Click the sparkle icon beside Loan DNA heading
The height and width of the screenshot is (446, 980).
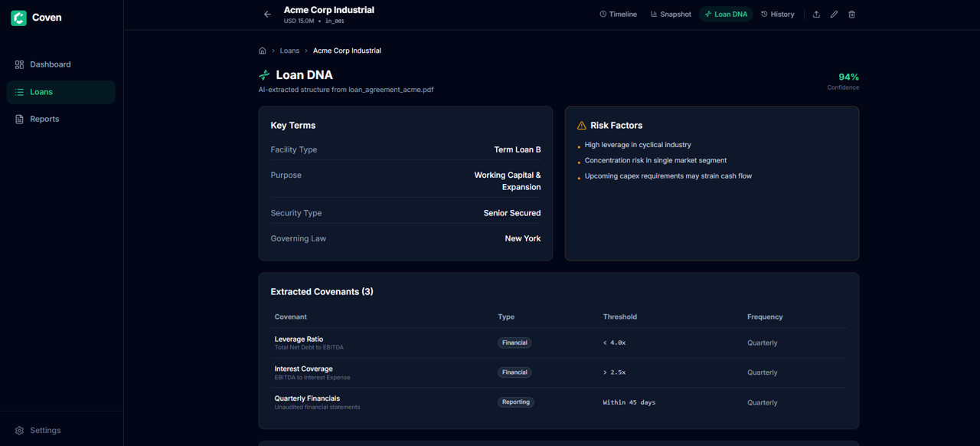pos(264,75)
